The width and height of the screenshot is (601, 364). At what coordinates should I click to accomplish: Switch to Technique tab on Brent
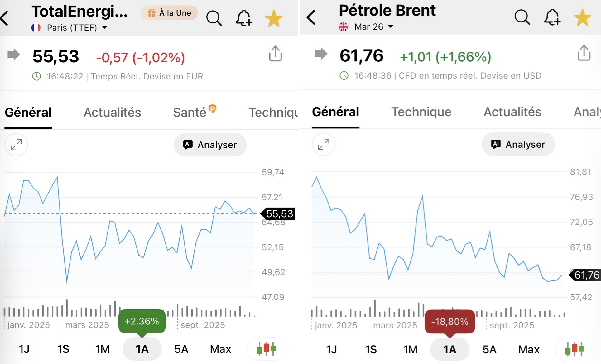click(421, 112)
